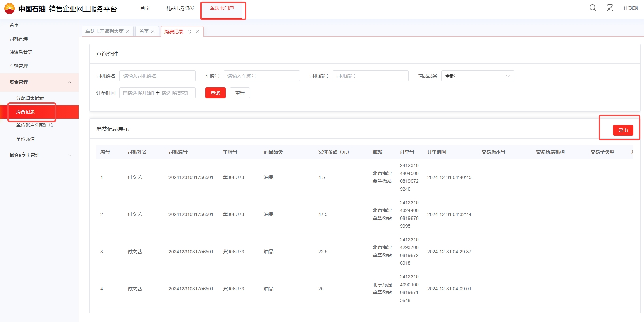Click the refresh icon on 消费记录 tab
Image resolution: width=644 pixels, height=322 pixels.
[x=189, y=32]
